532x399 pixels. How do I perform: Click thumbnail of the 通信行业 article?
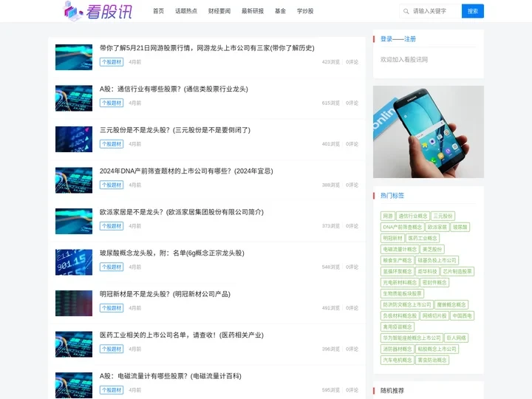(74, 98)
